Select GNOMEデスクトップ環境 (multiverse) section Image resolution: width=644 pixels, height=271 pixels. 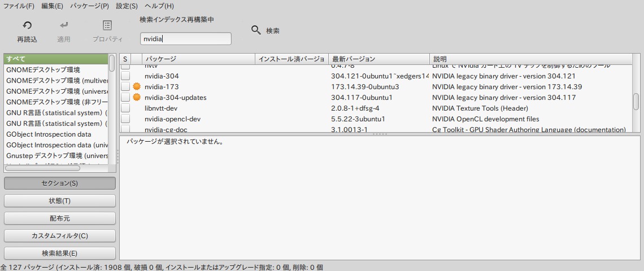[x=56, y=81]
